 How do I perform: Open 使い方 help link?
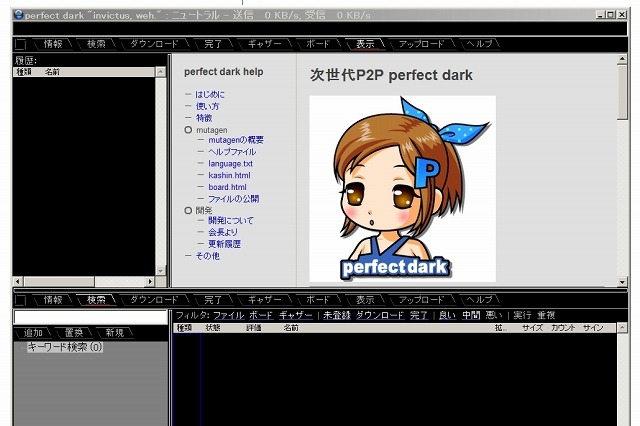207,106
